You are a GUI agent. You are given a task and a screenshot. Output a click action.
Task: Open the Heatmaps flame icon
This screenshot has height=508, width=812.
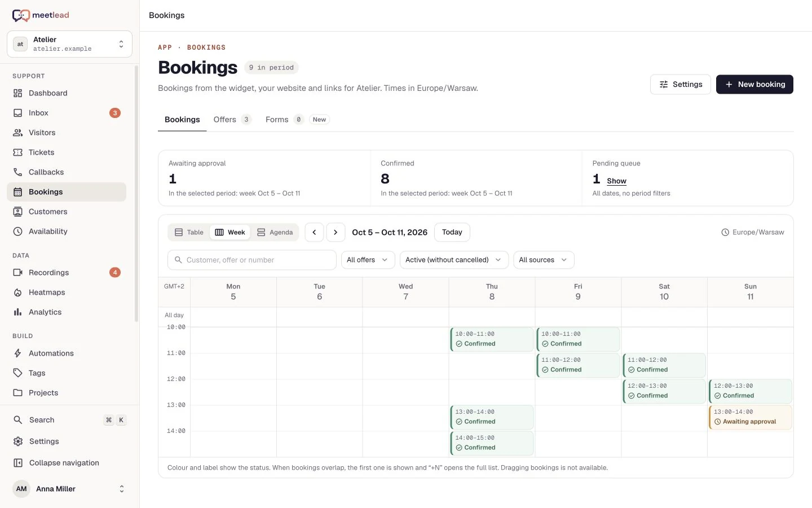coord(18,292)
